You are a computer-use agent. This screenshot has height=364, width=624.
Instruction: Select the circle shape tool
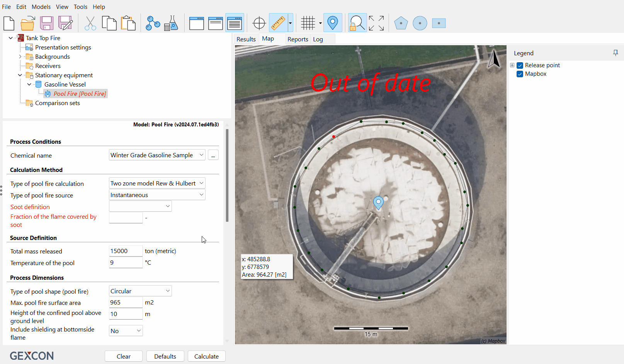[x=420, y=23]
